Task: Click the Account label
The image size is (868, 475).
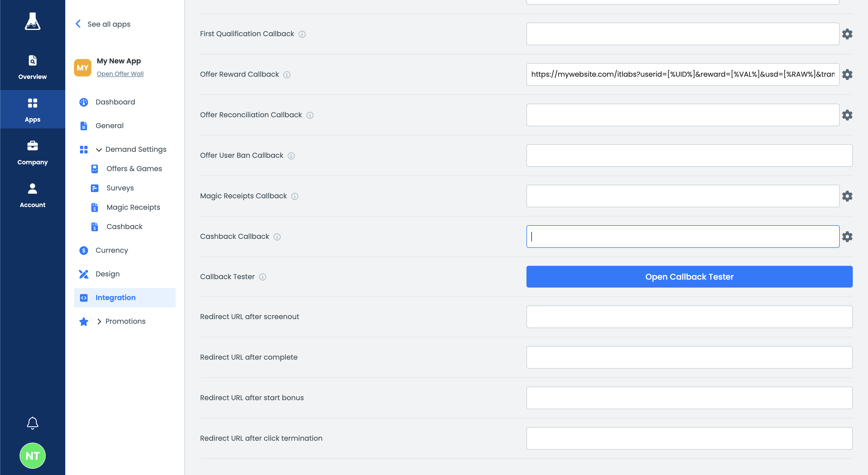Action: tap(32, 205)
